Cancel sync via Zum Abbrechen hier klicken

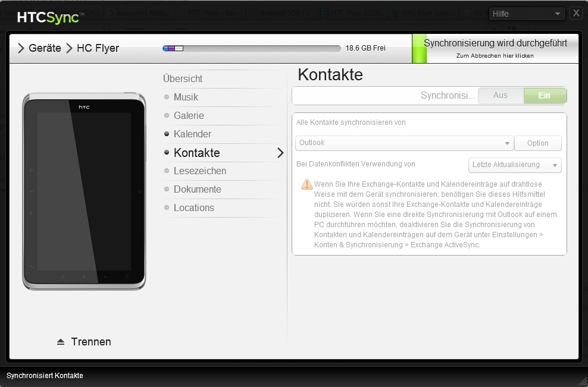click(x=495, y=56)
